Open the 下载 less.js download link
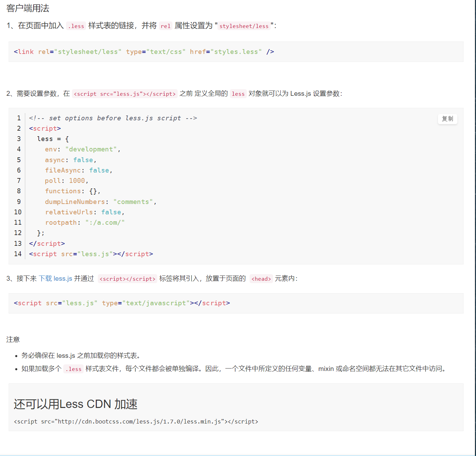 click(56, 278)
